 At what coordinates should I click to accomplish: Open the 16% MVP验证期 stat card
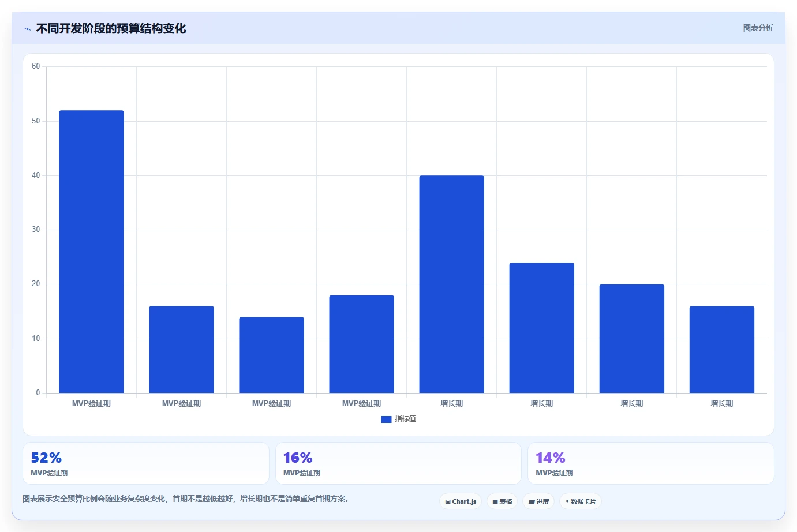tap(398, 463)
